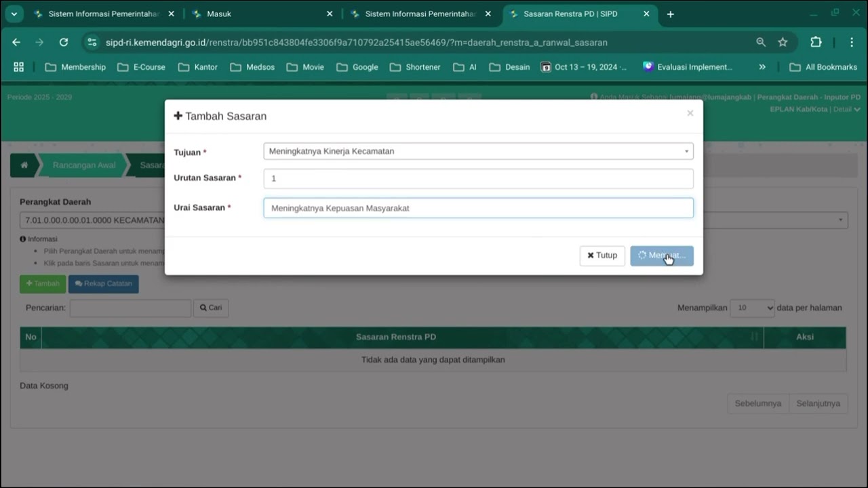Open the Google bookmark folder
Image resolution: width=868 pixels, height=488 pixels.
click(357, 67)
